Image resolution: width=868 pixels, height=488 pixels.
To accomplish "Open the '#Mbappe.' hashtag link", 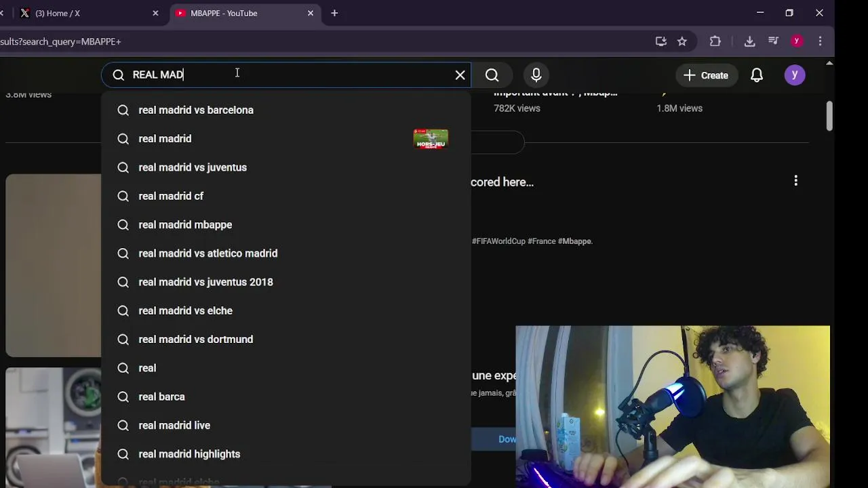I will coord(575,241).
